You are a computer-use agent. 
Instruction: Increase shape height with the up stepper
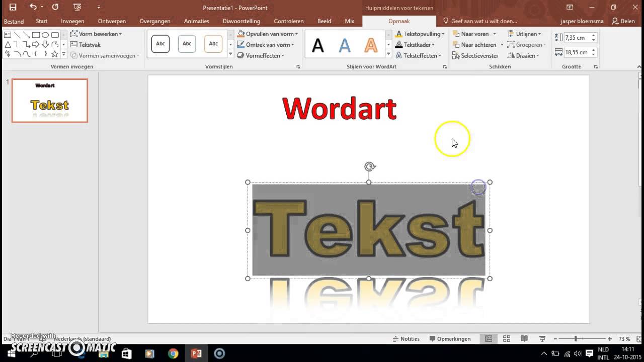[x=594, y=36]
